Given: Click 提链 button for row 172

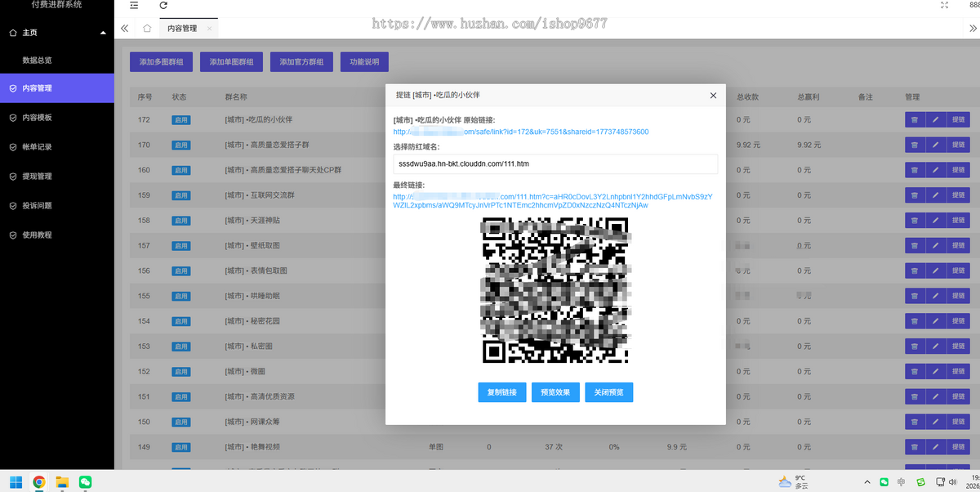Looking at the screenshot, I should 959,119.
